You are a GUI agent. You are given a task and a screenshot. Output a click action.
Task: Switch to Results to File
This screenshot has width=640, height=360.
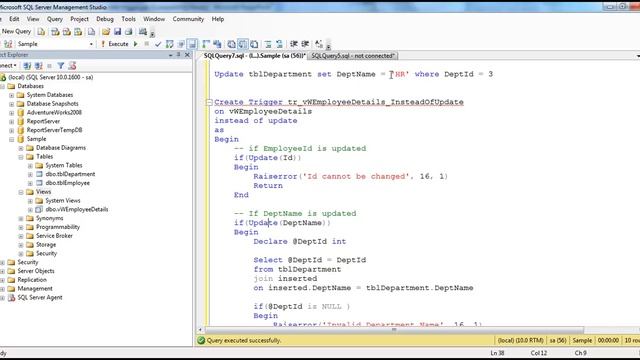[x=254, y=44]
